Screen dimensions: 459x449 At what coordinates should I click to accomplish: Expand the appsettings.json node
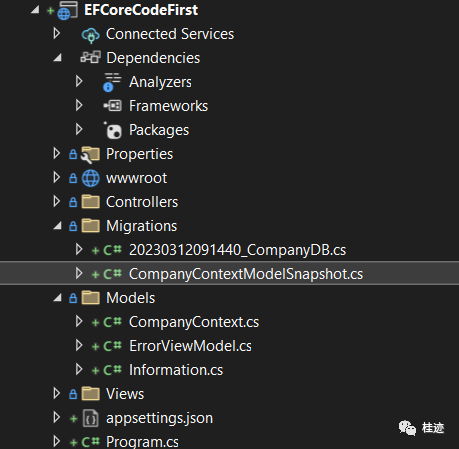57,417
